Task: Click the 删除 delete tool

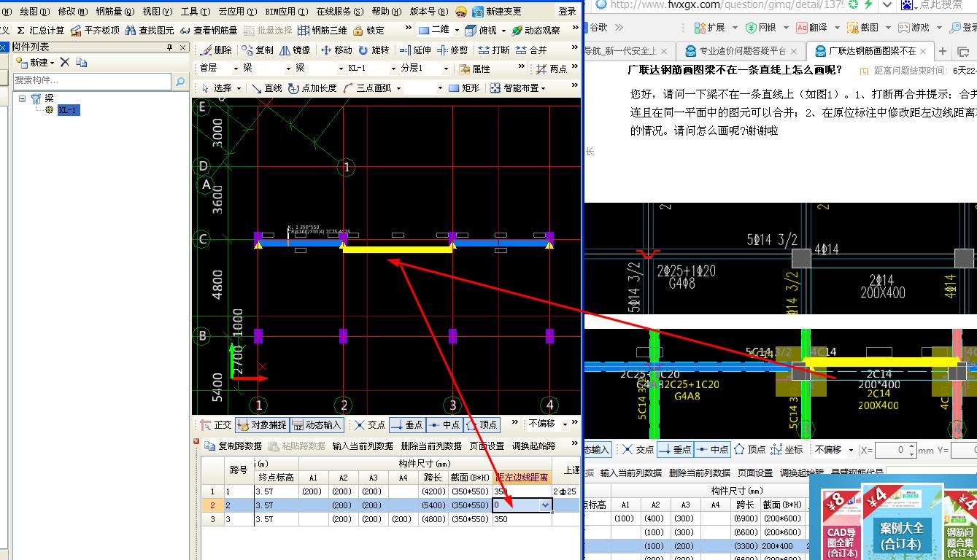Action: (215, 50)
